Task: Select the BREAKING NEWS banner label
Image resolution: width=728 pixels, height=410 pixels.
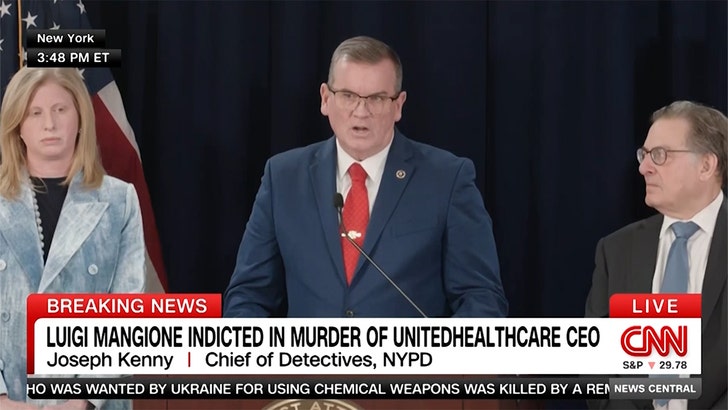Action: (x=127, y=306)
